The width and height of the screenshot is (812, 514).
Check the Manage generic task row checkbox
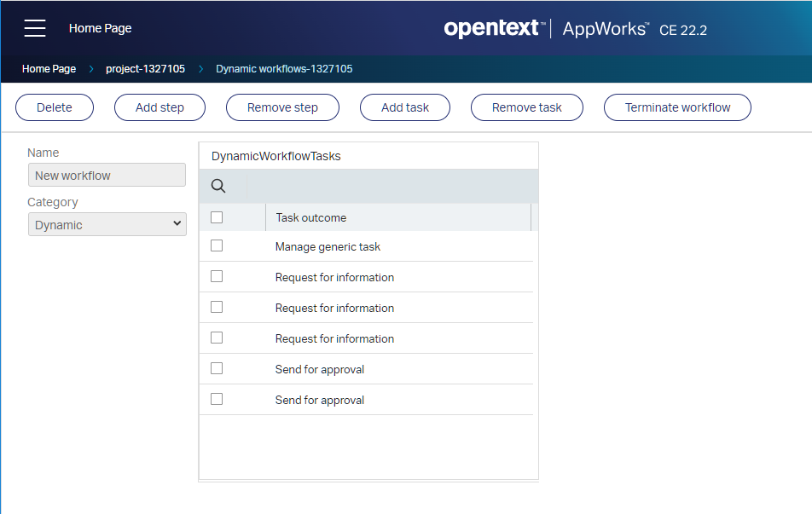coord(217,245)
